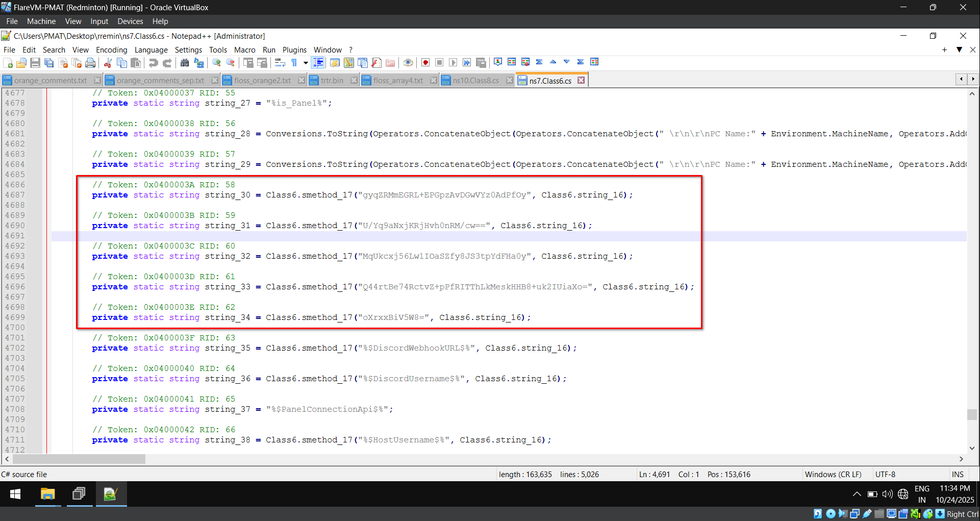The height and width of the screenshot is (521, 980).
Task: Open File Explorer from the taskbar
Action: click(47, 494)
